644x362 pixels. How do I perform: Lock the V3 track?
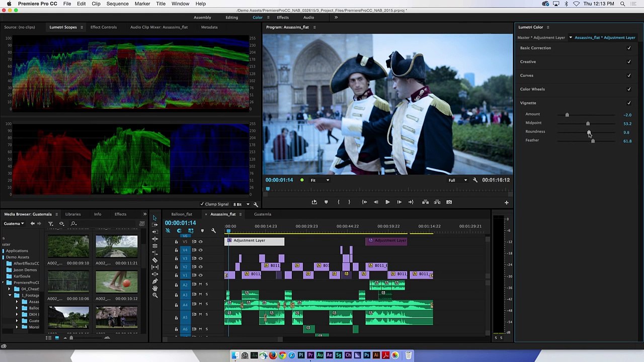pyautogui.click(x=176, y=258)
